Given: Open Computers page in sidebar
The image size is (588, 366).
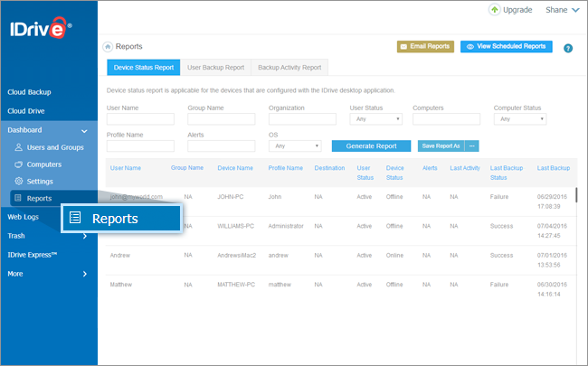Looking at the screenshot, I should [x=44, y=164].
